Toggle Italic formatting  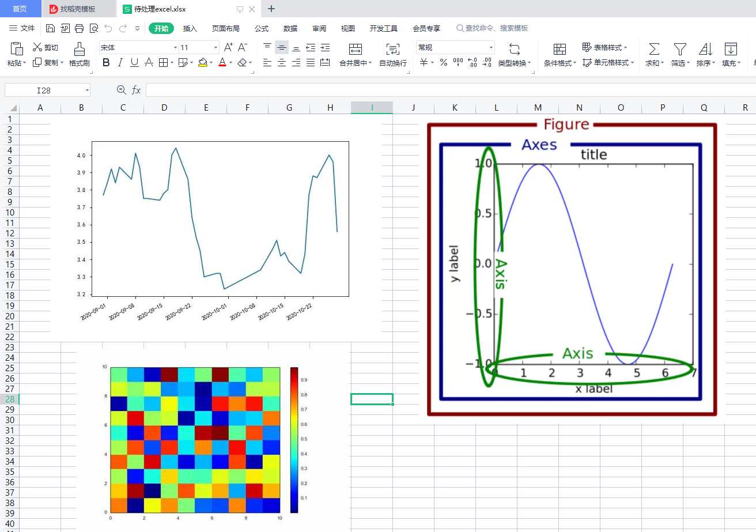(119, 62)
